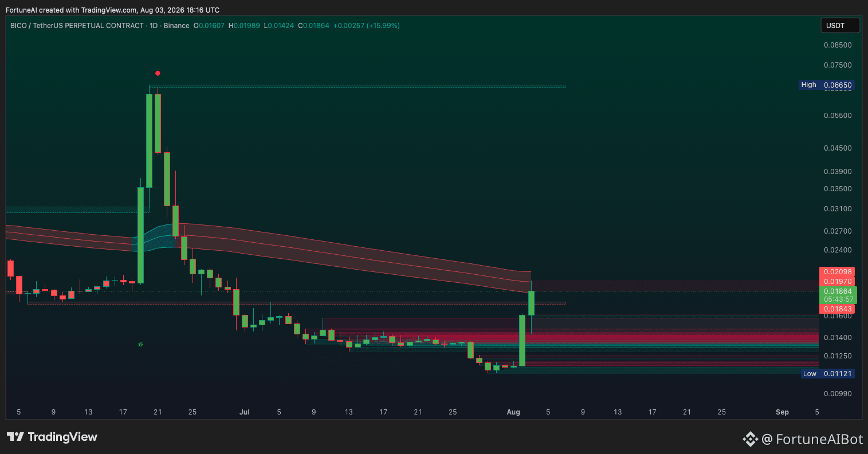Click the Jul label on the time axis
Viewport: 868px width, 454px height.
245,412
